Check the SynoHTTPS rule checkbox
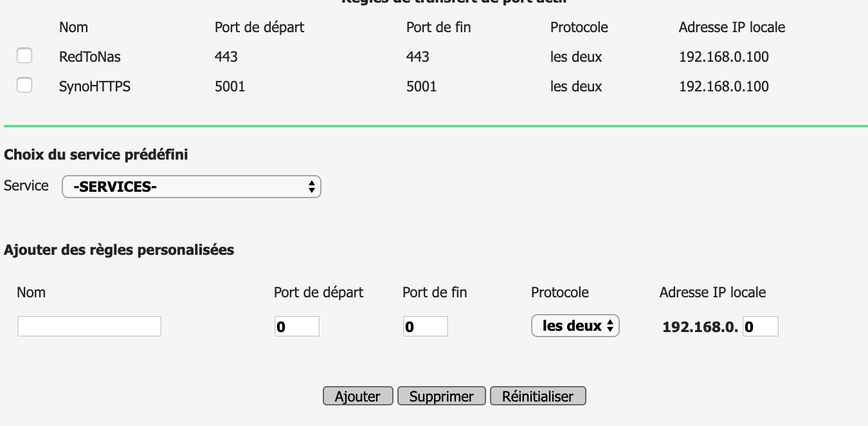Image resolution: width=868 pixels, height=426 pixels. click(x=24, y=85)
